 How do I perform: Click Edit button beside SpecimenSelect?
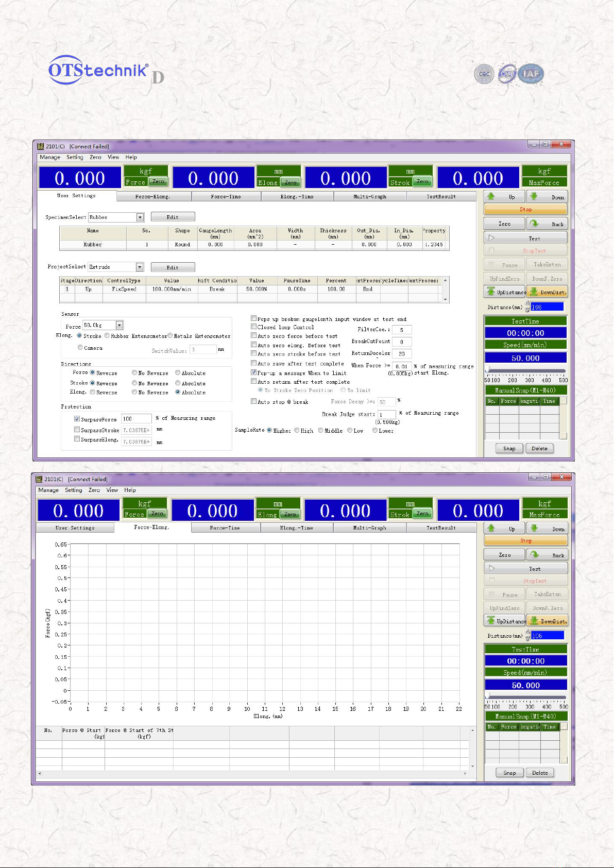pos(173,217)
